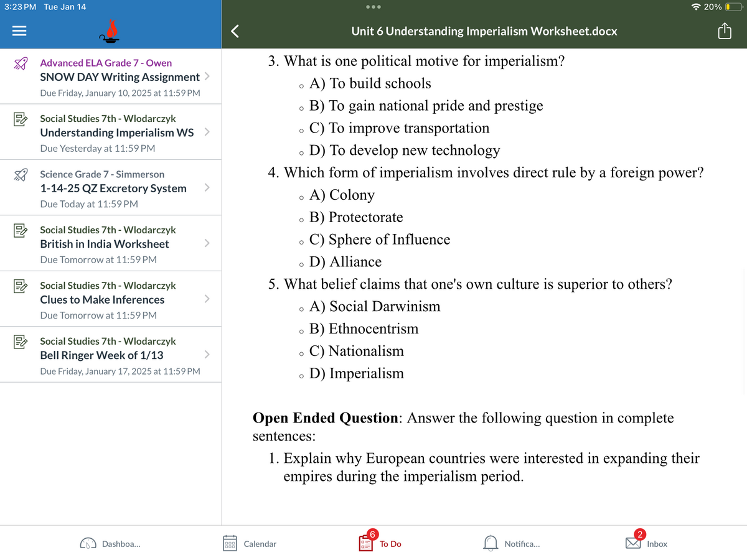Screen dimensions: 747x560
Task: Tap course label Advanced ELA Grade 7 - Owen
Action: pos(106,63)
